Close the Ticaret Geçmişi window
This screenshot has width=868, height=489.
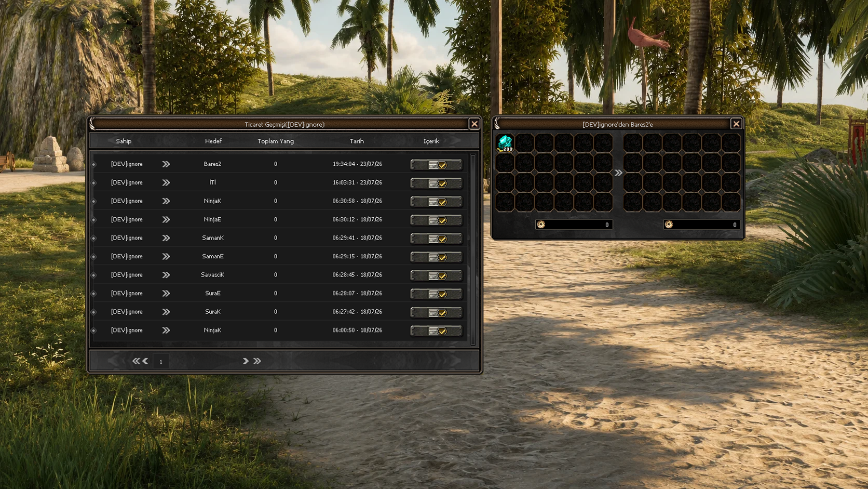(x=474, y=124)
